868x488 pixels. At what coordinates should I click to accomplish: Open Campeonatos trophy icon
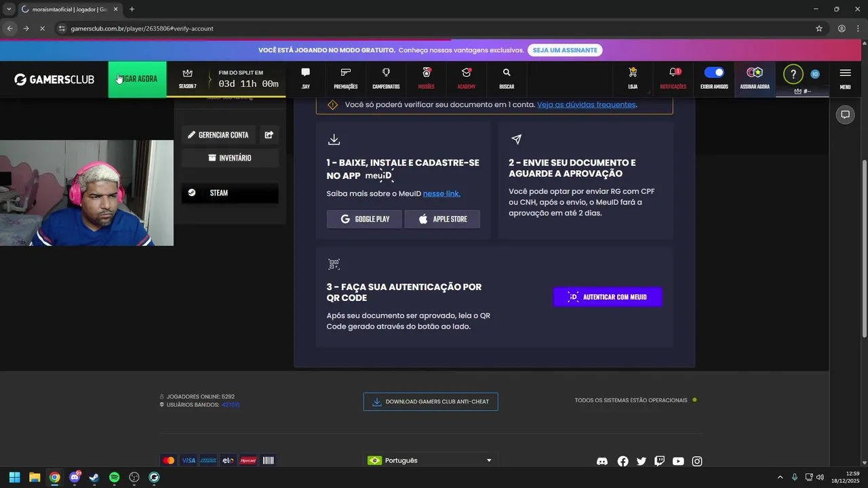(x=386, y=79)
